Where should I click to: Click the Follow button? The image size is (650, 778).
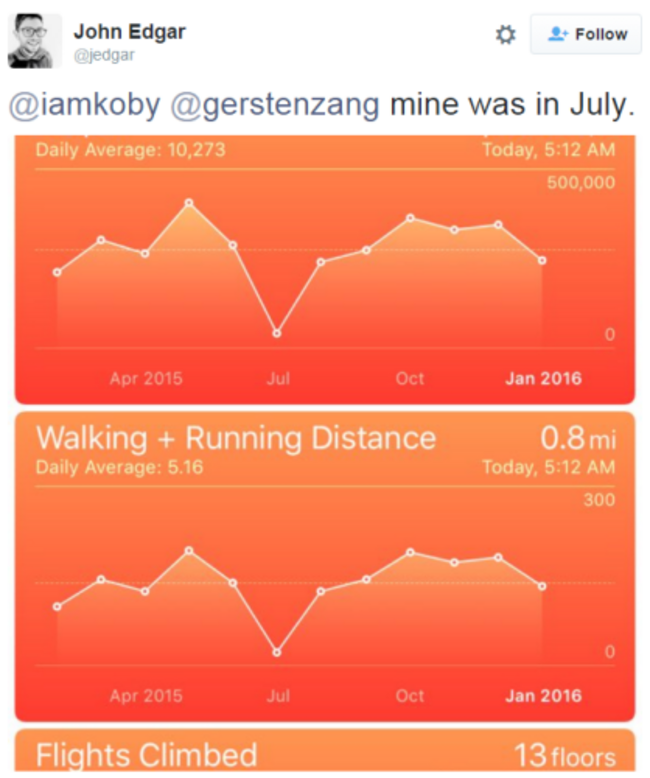point(585,34)
